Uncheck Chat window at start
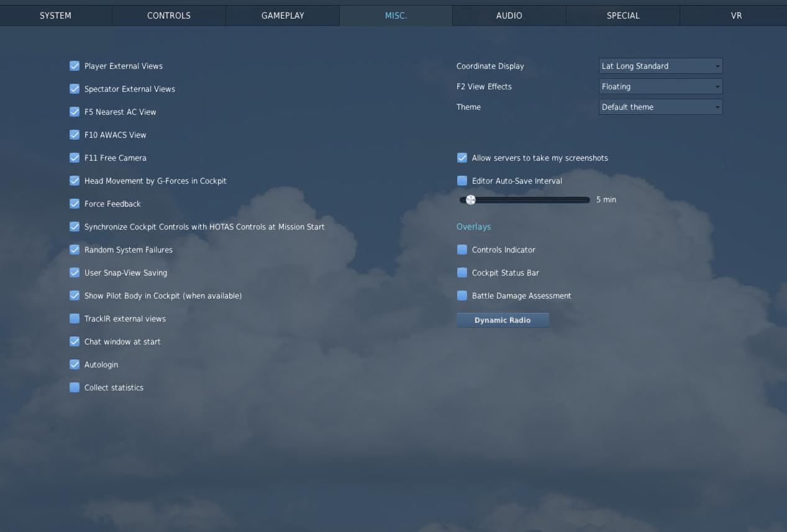The image size is (787, 532). coord(75,341)
